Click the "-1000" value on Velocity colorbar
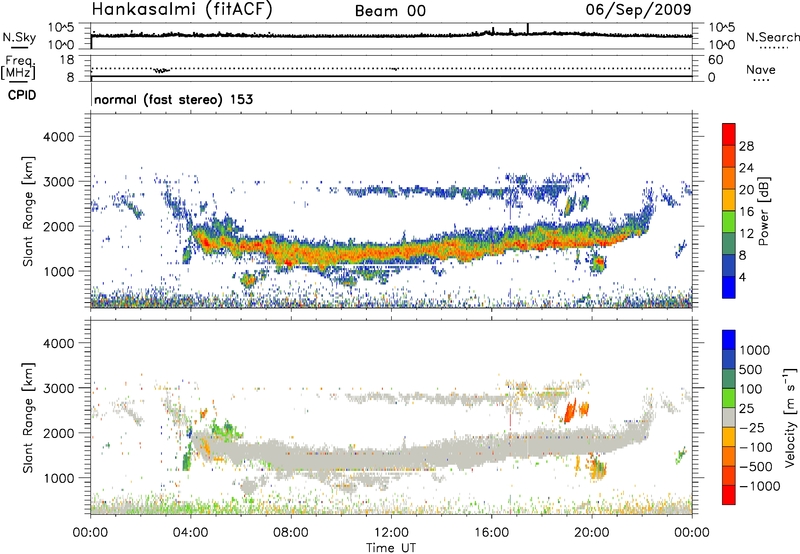This screenshot has width=800, height=554. coord(760,486)
